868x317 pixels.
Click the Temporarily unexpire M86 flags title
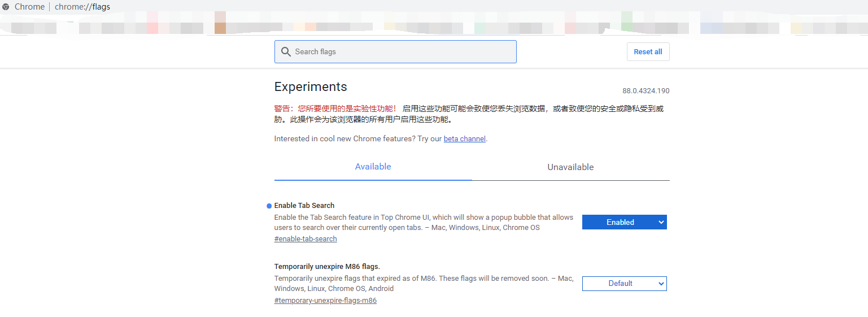pyautogui.click(x=327, y=267)
